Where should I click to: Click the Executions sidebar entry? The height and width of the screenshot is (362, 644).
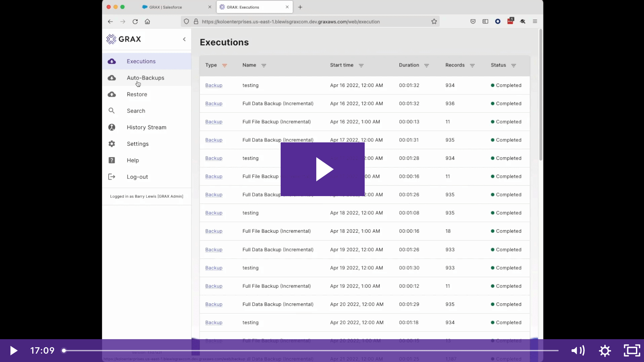click(x=141, y=61)
